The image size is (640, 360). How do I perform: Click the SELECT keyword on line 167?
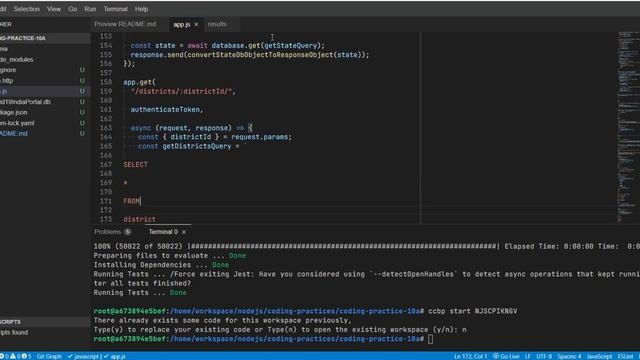136,164
